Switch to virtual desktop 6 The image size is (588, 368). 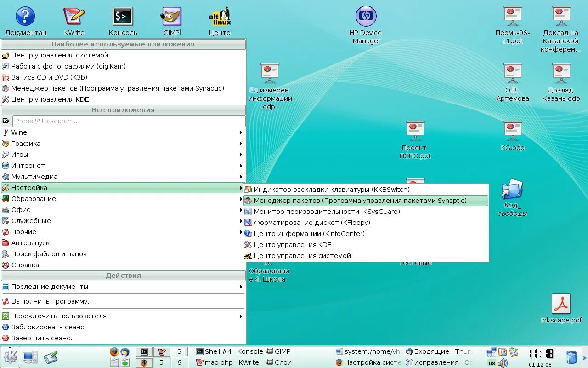coord(179,362)
